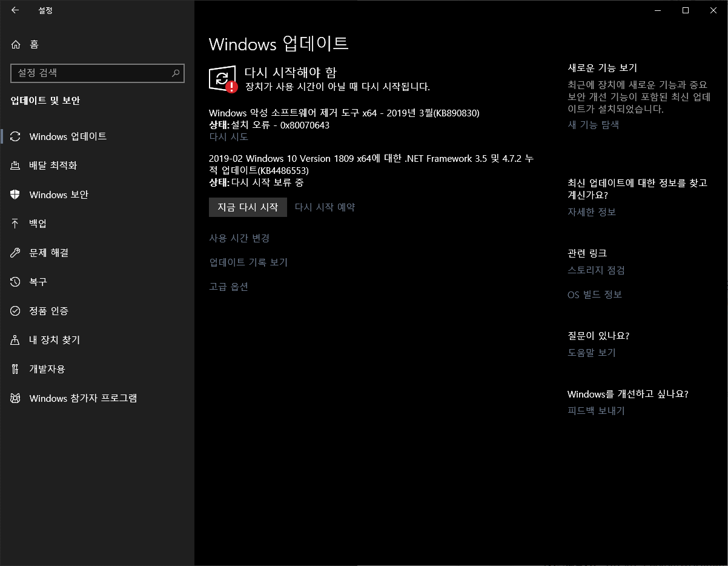Click 자세한 정보 link
The height and width of the screenshot is (566, 728).
pyautogui.click(x=592, y=212)
